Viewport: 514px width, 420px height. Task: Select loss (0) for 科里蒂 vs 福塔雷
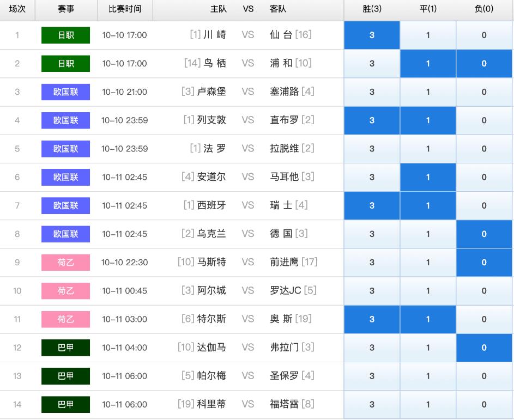coord(484,405)
